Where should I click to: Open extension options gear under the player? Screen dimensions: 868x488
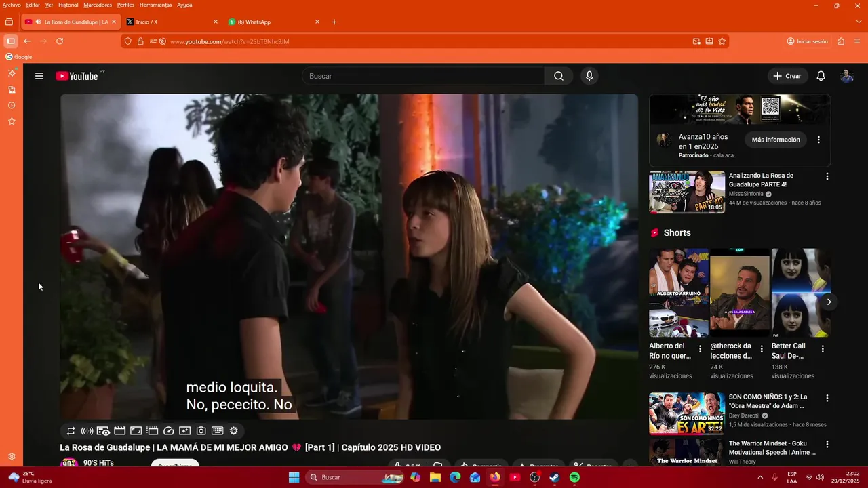coord(234,431)
